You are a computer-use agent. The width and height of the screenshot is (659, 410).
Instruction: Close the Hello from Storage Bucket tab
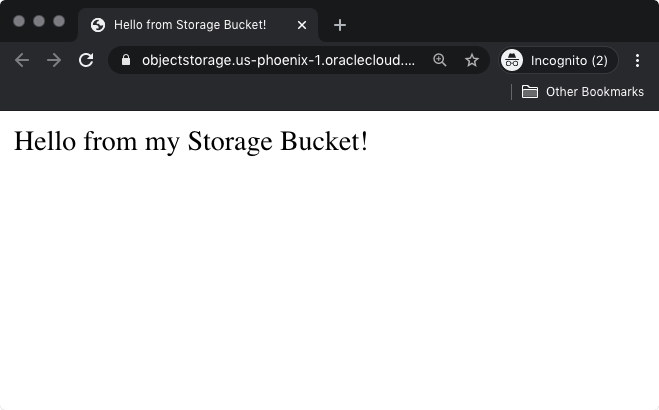coord(302,25)
